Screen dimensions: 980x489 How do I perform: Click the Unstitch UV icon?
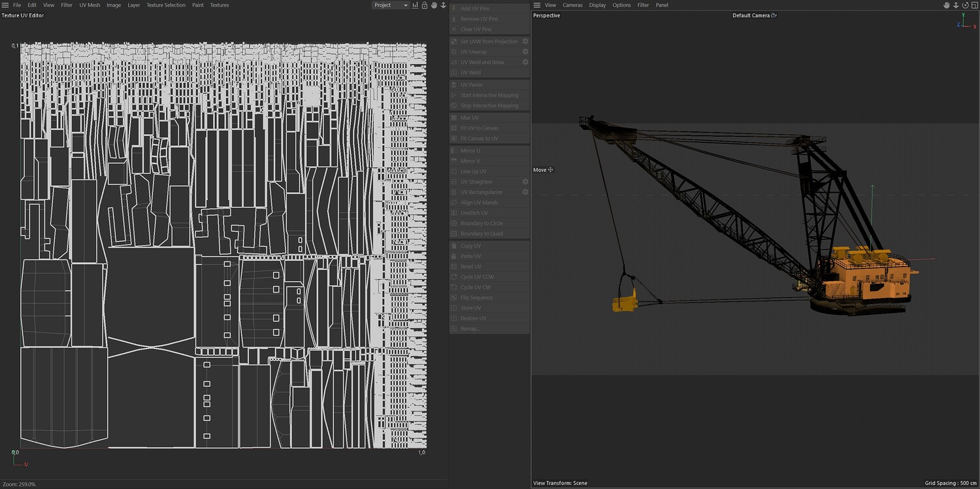tap(454, 213)
